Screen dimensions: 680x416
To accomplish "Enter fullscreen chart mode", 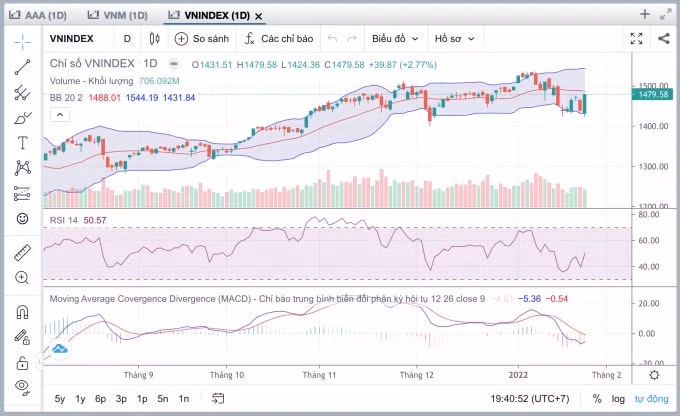I will [636, 39].
